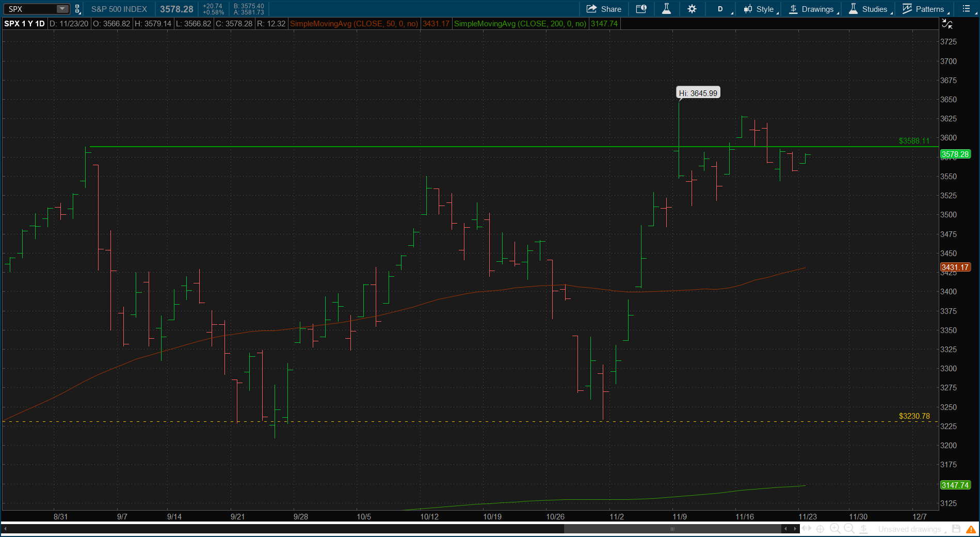The height and width of the screenshot is (537, 980).
Task: Click the symbol link clipboard icon
Action: tap(77, 9)
